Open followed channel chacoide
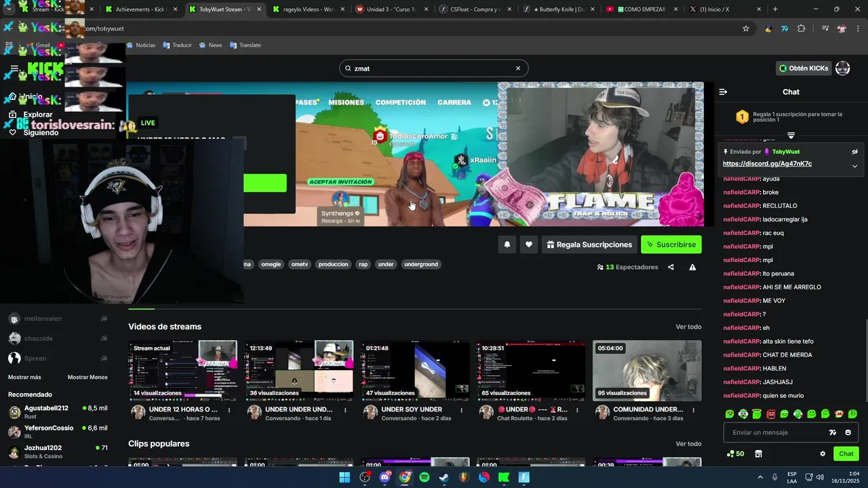The width and height of the screenshot is (868, 488). point(58,338)
